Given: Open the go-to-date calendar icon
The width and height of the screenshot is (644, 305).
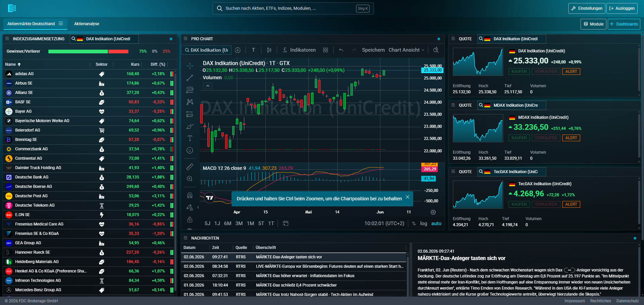Looking at the screenshot, I should click(x=286, y=223).
